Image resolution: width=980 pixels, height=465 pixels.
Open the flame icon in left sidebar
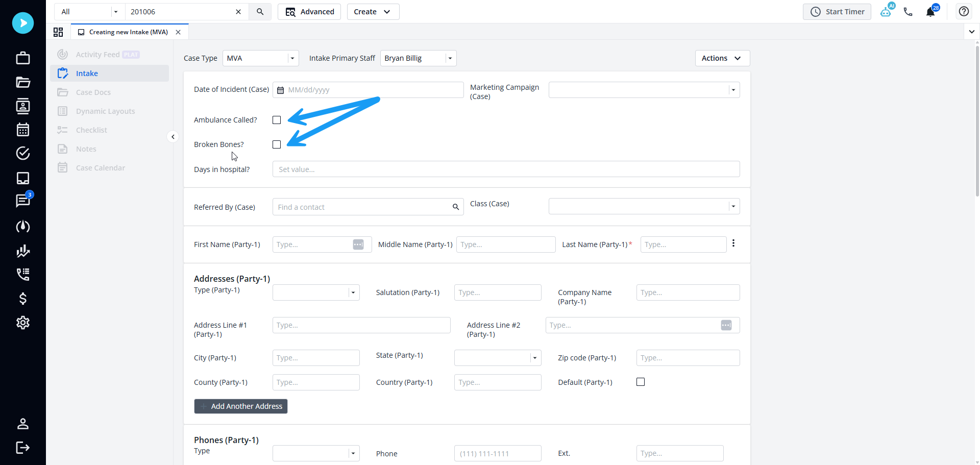tap(23, 226)
